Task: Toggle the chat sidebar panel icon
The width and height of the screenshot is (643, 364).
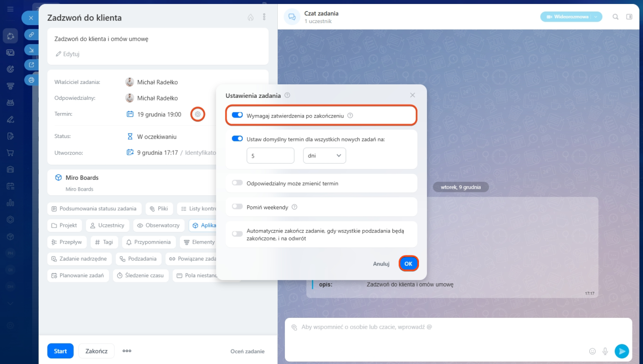Action: pos(629,17)
